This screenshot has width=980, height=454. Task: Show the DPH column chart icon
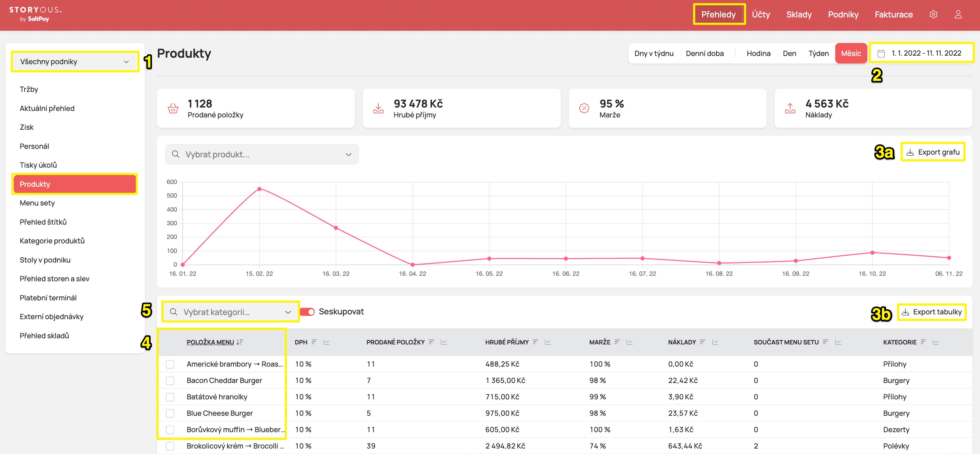tap(326, 342)
